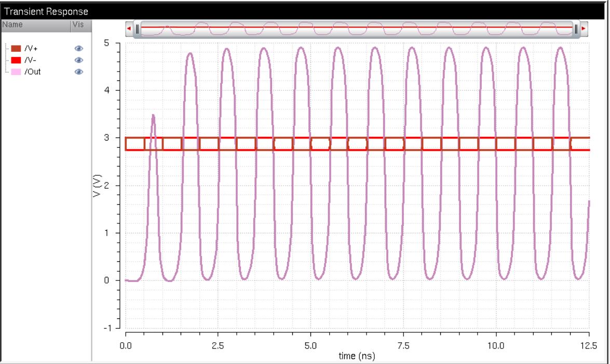Click the Vis column header
This screenshot has height=364, width=610.
[x=81, y=25]
